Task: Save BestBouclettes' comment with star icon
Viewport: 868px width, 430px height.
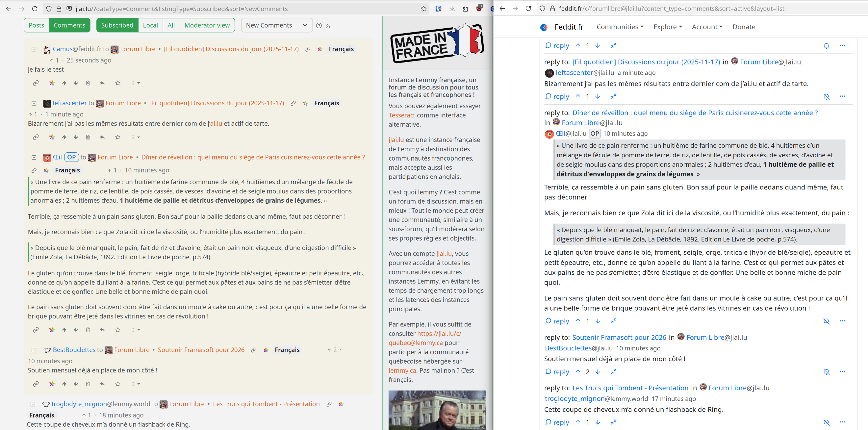Action: [x=117, y=384]
